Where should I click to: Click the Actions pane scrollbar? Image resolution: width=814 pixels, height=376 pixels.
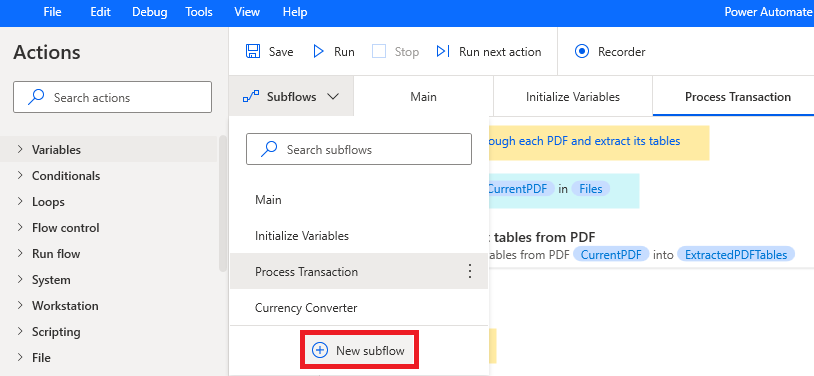pos(223,203)
